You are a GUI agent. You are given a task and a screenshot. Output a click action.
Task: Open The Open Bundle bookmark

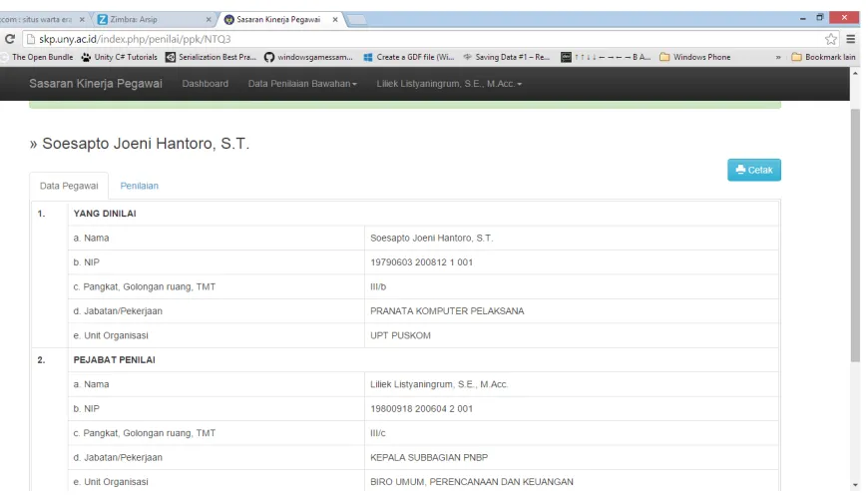(37, 57)
